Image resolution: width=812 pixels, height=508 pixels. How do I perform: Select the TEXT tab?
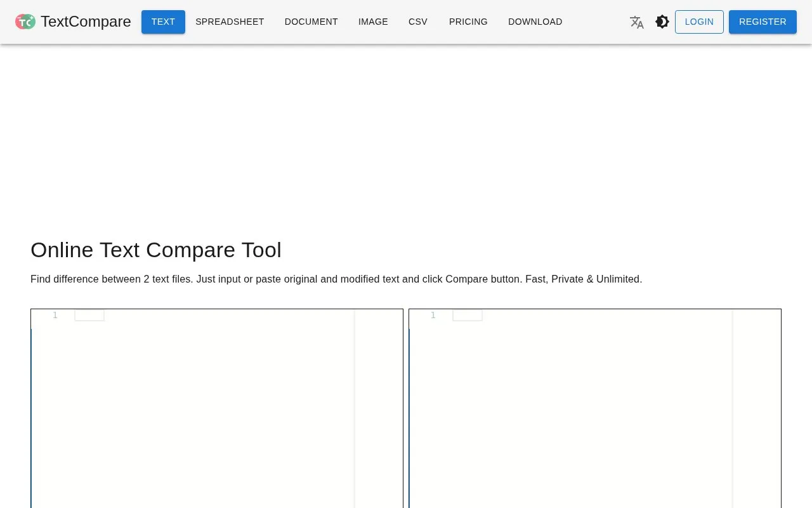coord(163,22)
